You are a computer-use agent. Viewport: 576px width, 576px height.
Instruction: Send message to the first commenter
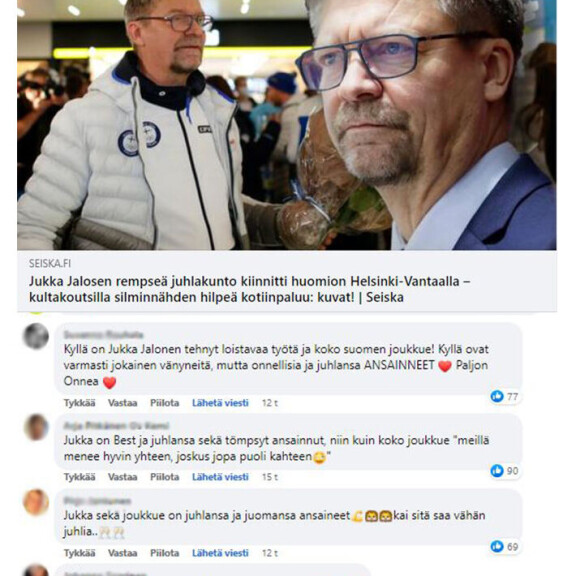[x=220, y=403]
